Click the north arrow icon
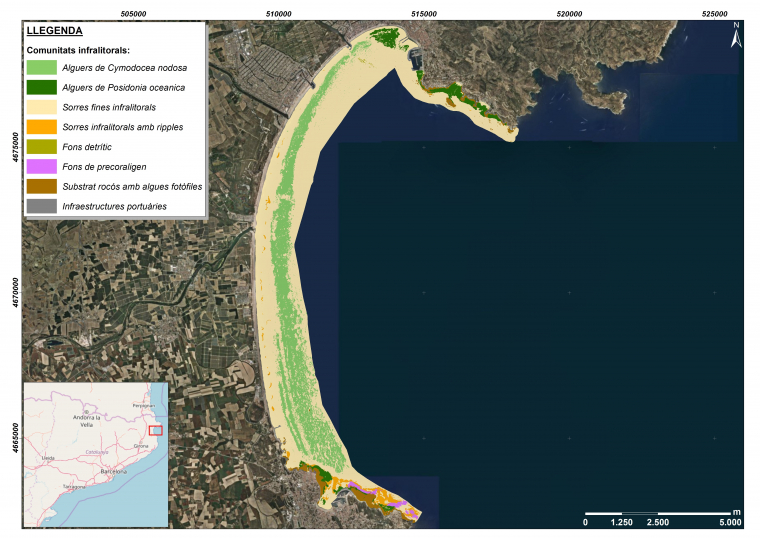The image size is (760, 538). coord(736,37)
